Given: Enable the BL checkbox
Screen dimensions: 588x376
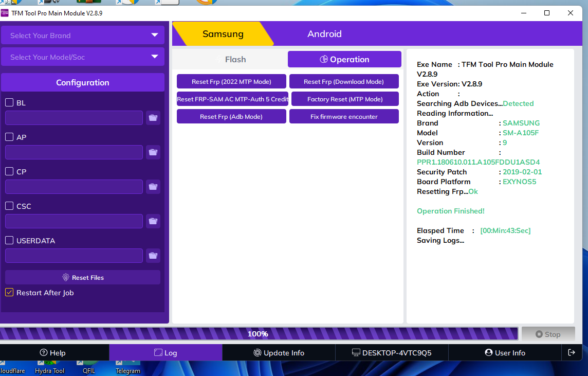Looking at the screenshot, I should pos(9,102).
